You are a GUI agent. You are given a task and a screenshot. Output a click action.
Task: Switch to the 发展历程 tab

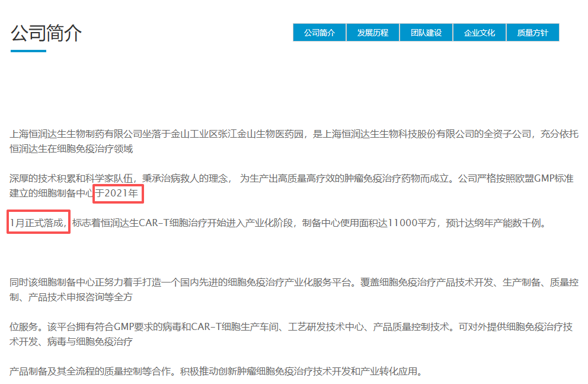pyautogui.click(x=373, y=33)
